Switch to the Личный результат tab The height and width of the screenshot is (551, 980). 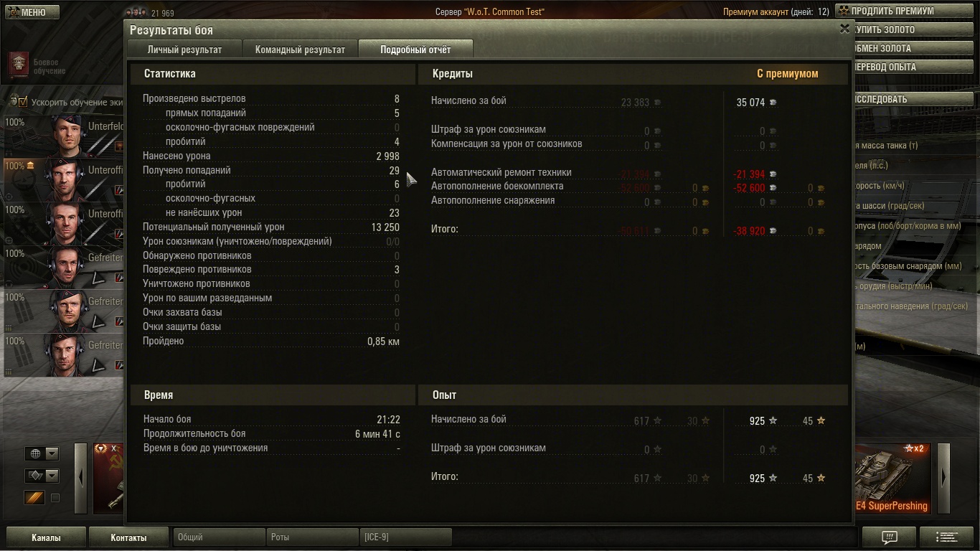click(184, 50)
